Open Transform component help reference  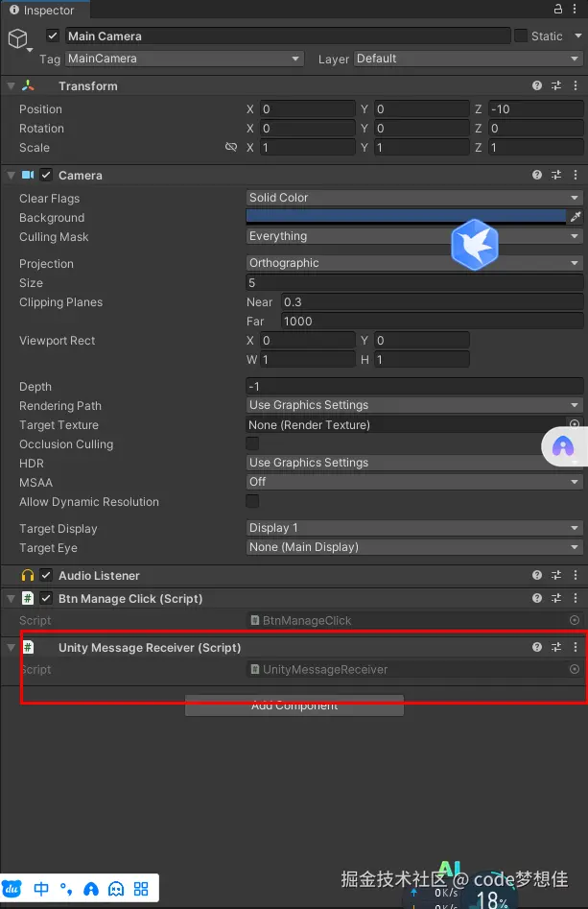point(537,85)
